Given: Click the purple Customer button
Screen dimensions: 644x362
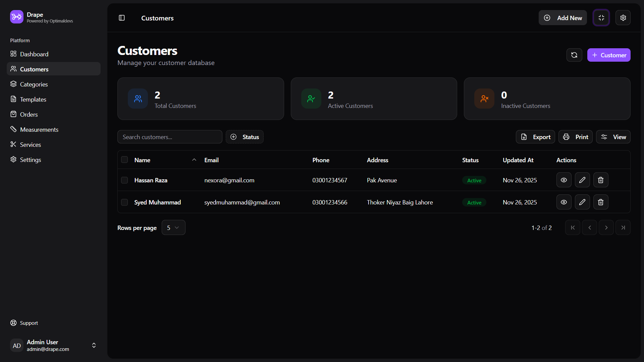Looking at the screenshot, I should coord(608,55).
